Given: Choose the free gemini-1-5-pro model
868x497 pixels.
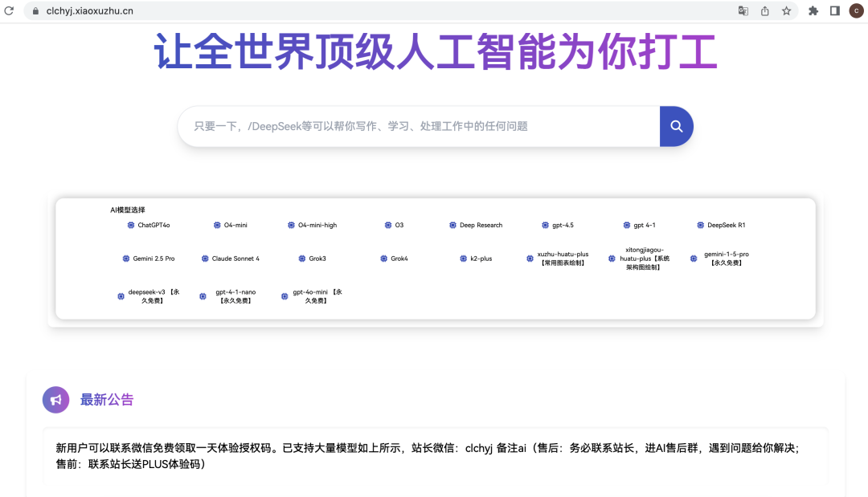Looking at the screenshot, I should pos(721,259).
